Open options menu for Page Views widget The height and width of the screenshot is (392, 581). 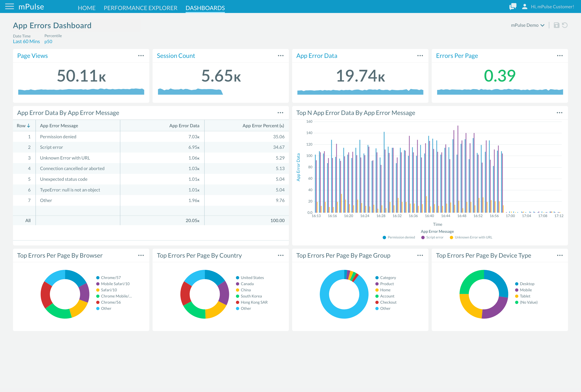coord(141,56)
